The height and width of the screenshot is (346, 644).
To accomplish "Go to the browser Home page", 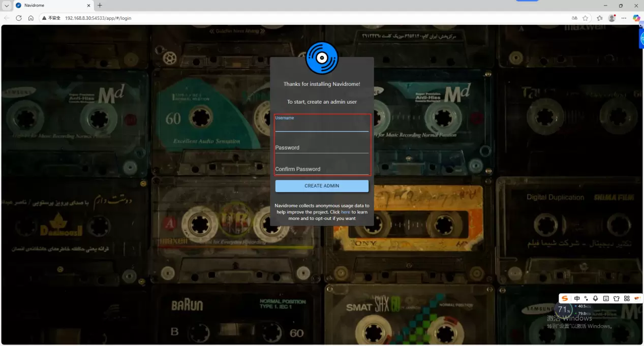I will (x=31, y=18).
